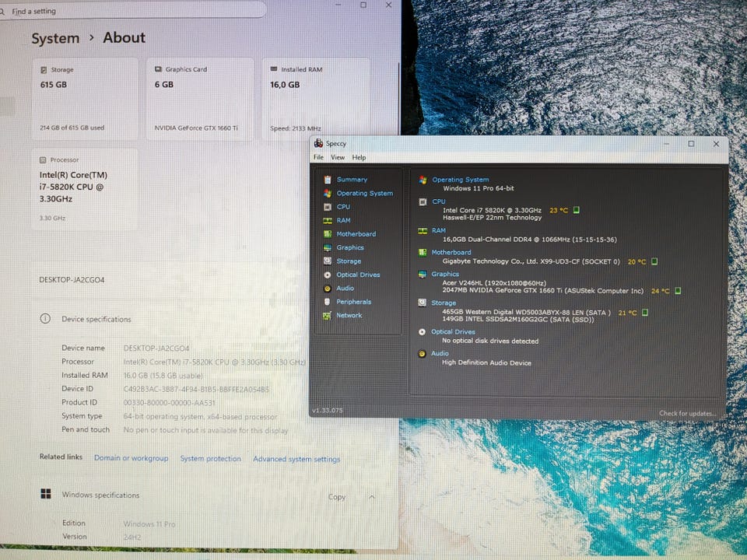Open the Storage 615 GB card
The width and height of the screenshot is (747, 560).
pos(86,99)
